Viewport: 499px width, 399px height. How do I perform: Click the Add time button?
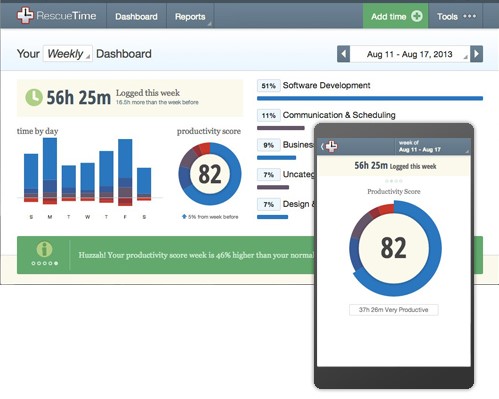click(396, 16)
